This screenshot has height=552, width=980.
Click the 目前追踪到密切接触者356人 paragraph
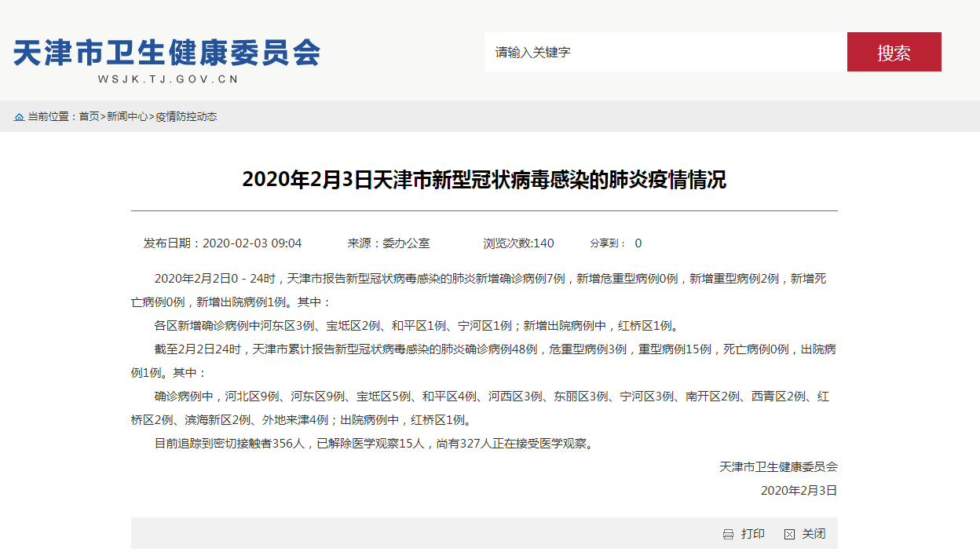click(374, 444)
